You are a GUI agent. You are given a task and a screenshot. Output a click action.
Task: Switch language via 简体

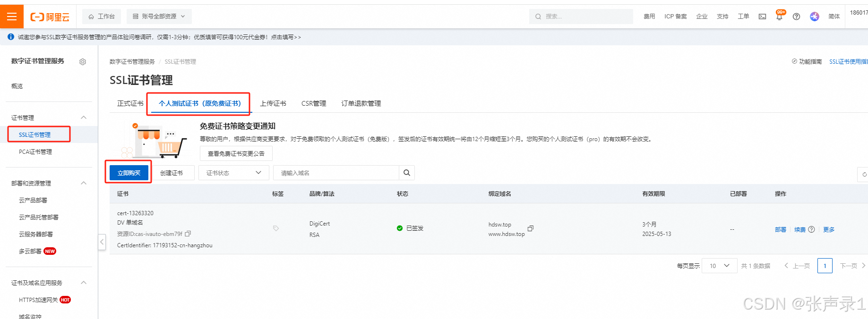(834, 17)
